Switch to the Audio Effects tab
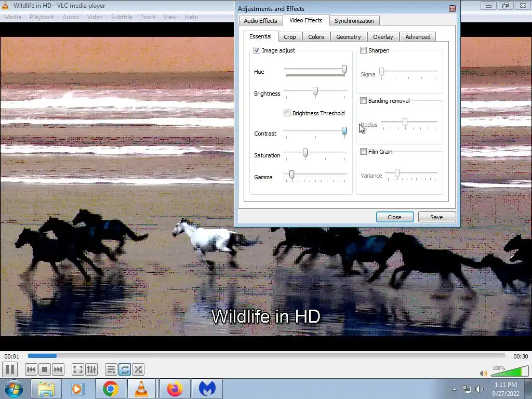532x399 pixels. coord(261,21)
